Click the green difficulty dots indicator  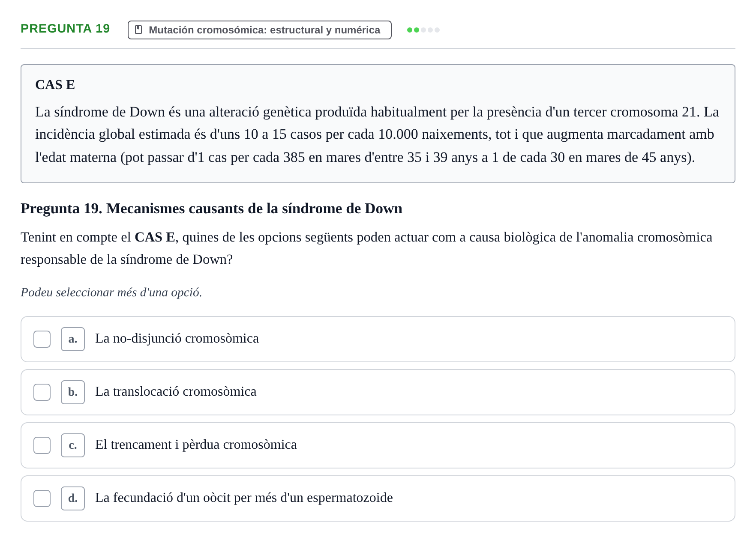pyautogui.click(x=423, y=30)
